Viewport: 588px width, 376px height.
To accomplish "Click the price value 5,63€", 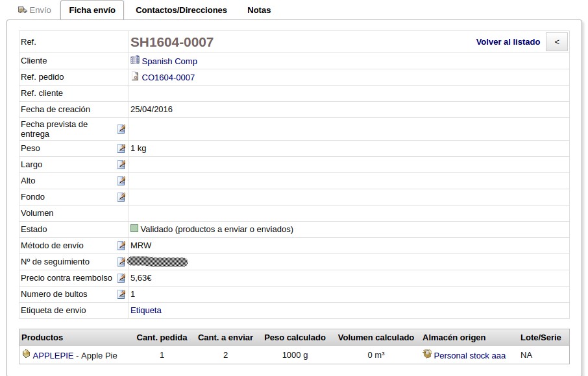I will [141, 278].
